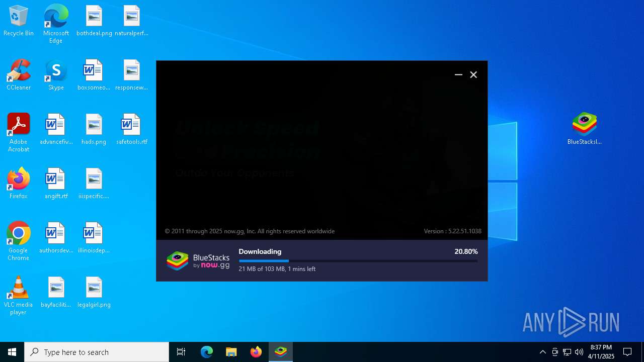Select the illinoisdep... Word document
The width and height of the screenshot is (644, 362).
pyautogui.click(x=94, y=238)
